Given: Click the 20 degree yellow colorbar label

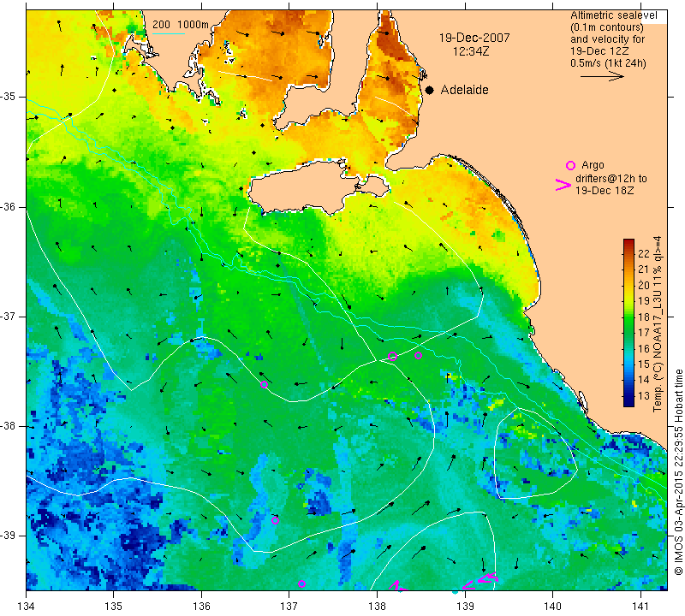Looking at the screenshot, I should point(643,285).
